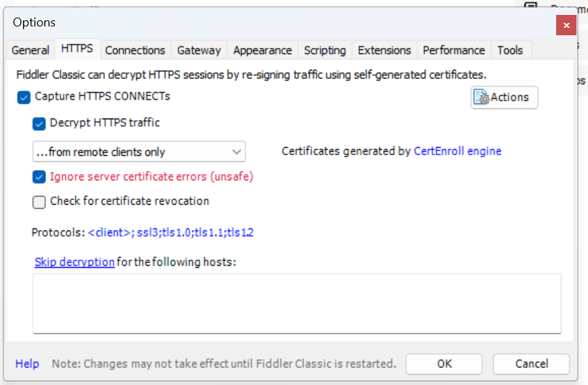
Task: Click the Actions certificate icon
Action: coord(481,97)
